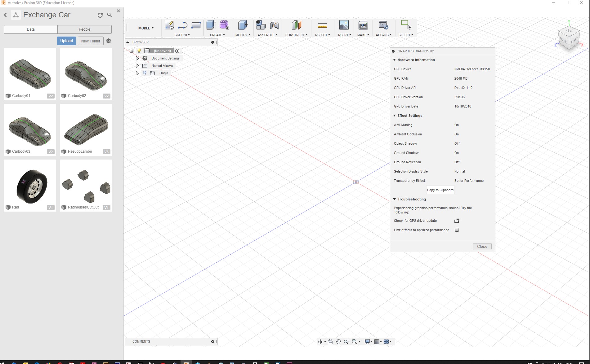The width and height of the screenshot is (590, 364).
Task: Click the Create Form icon
Action: tap(224, 25)
